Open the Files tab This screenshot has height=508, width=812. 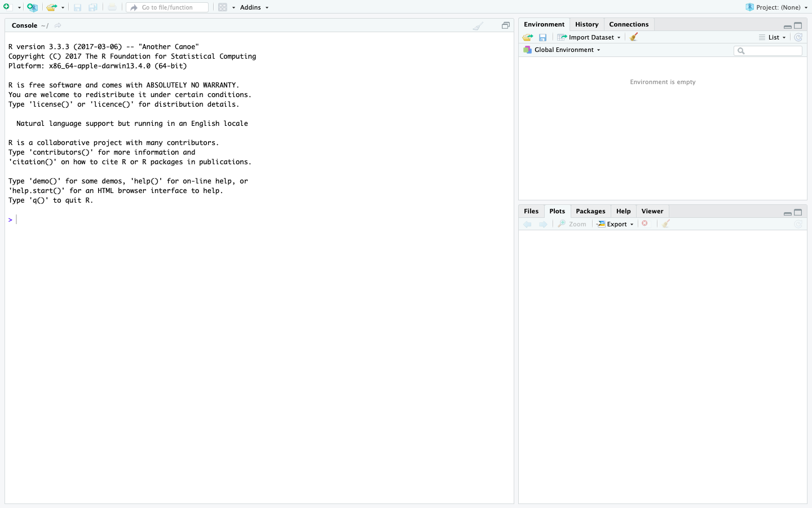[x=531, y=211]
